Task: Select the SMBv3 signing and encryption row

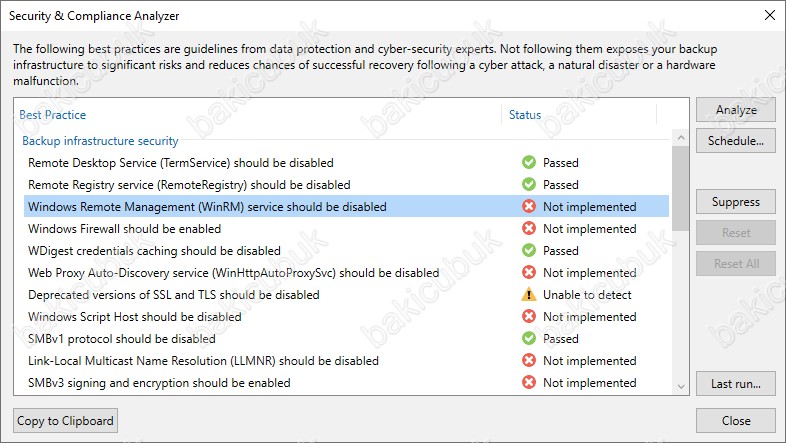Action: [x=160, y=383]
